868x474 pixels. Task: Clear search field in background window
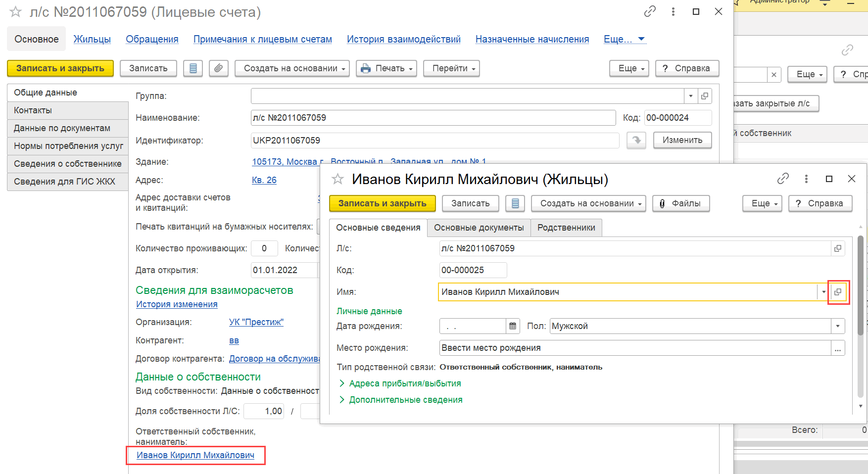click(774, 75)
